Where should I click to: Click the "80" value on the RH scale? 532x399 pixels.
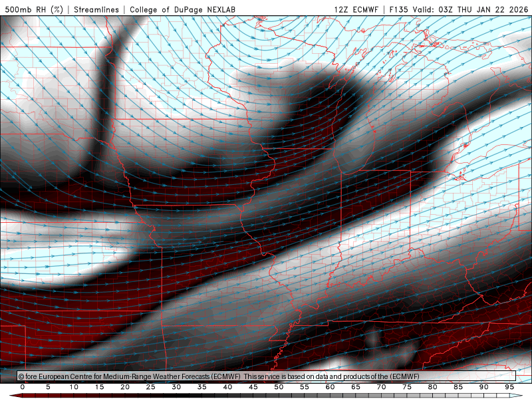(433, 387)
